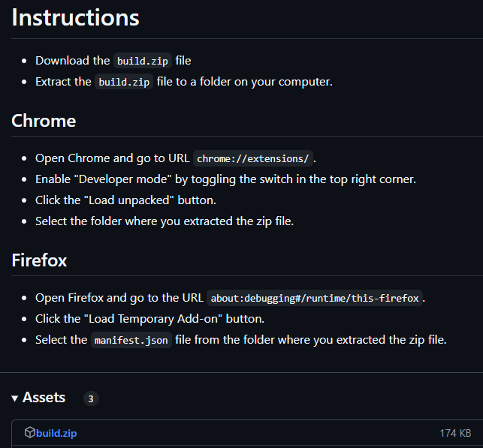Click the "Developer mode" instruction line
The height and width of the screenshot is (448, 483).
225,179
